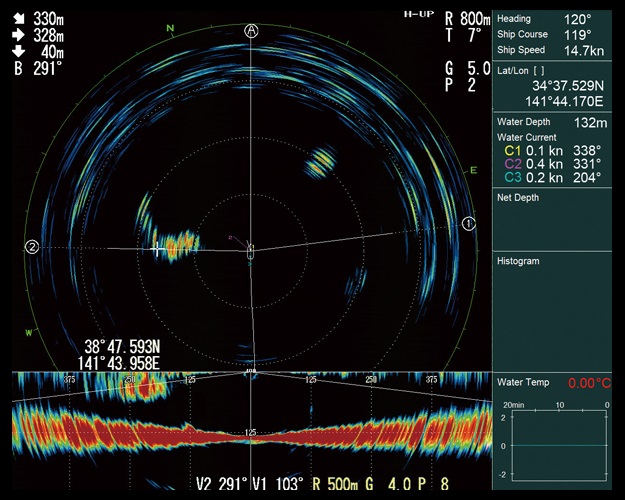Open the R 800m range setting
625x500 pixels.
coord(468,19)
